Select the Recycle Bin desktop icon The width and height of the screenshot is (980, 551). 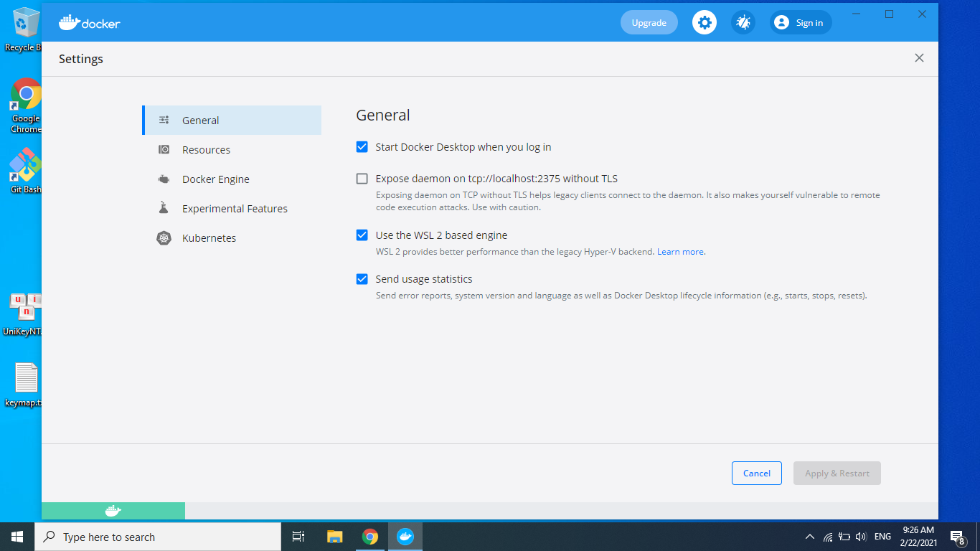click(x=23, y=30)
